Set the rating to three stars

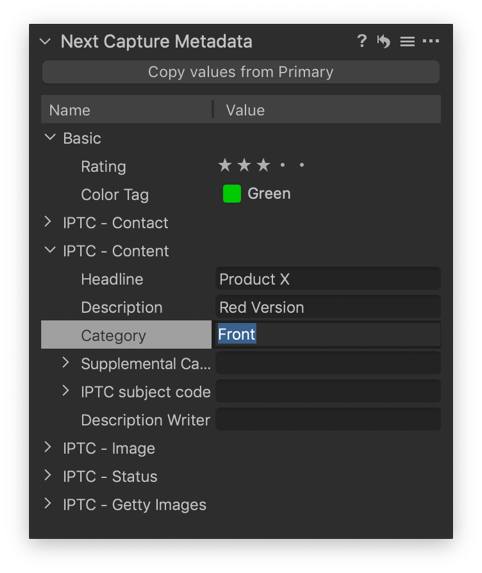pos(263,166)
